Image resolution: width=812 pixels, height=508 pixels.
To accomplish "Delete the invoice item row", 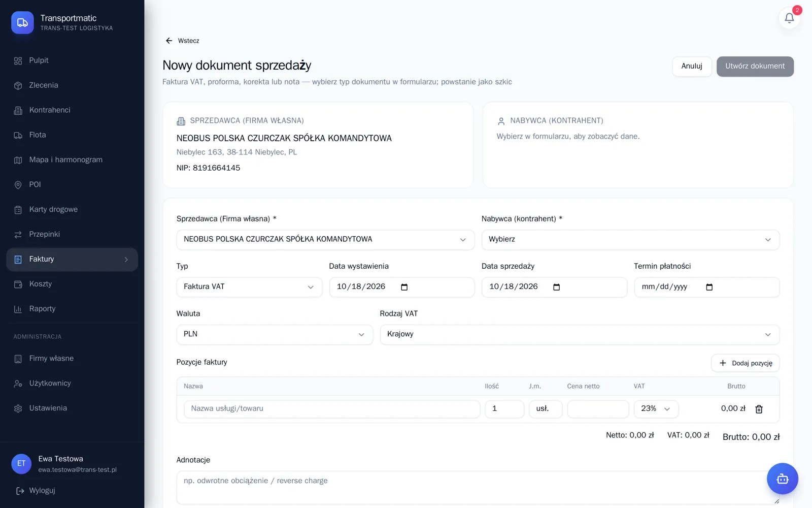I will 759,409.
